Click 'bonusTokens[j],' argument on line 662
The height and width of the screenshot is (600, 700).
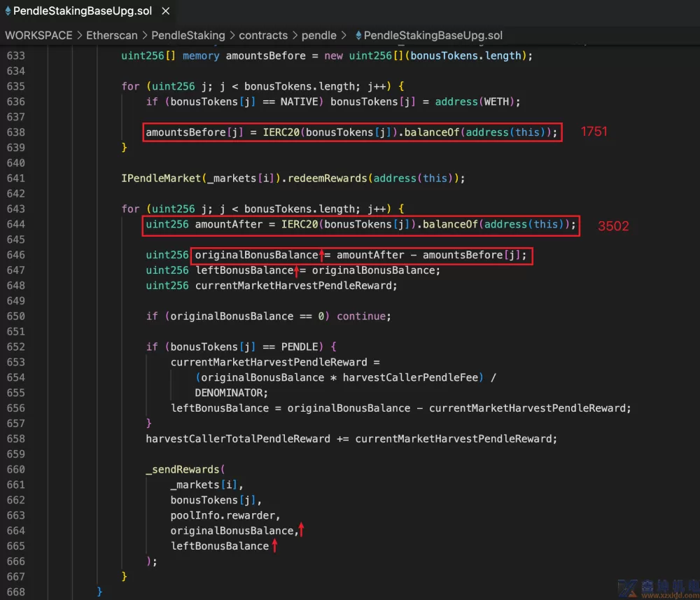pyautogui.click(x=216, y=500)
